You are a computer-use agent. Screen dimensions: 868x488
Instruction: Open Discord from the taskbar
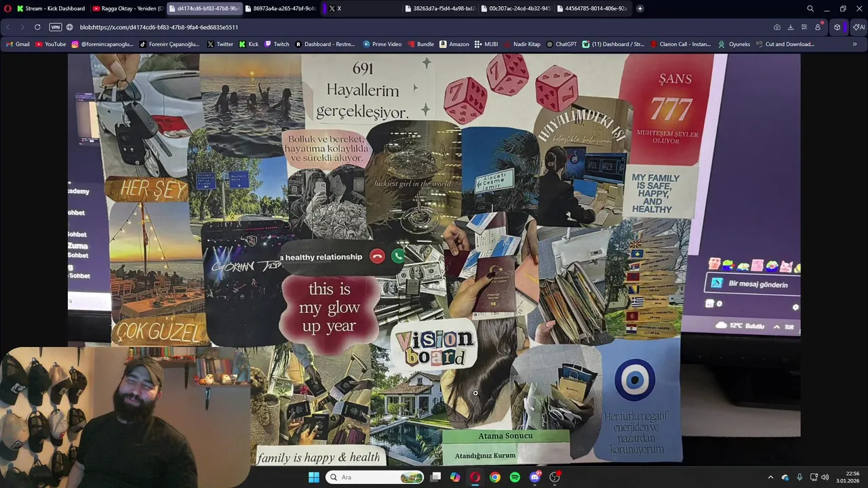pyautogui.click(x=535, y=477)
